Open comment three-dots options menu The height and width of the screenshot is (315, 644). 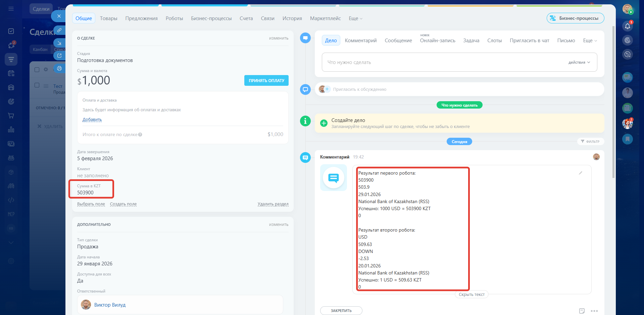[594, 311]
